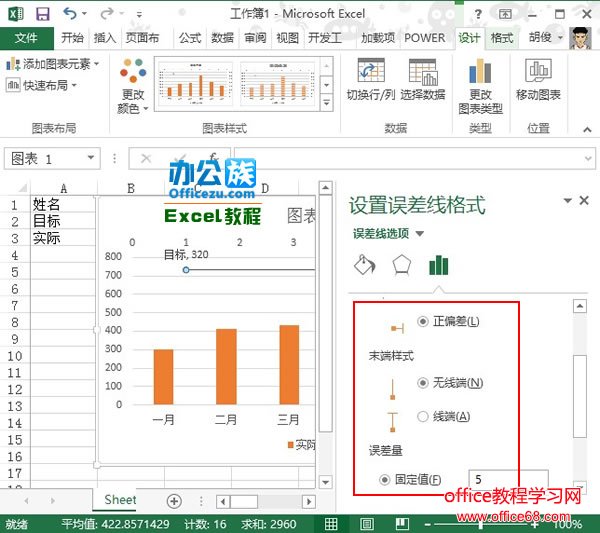Viewport: 600px width, 533px height.
Task: Select second chart style thumbnail
Action: point(278,84)
